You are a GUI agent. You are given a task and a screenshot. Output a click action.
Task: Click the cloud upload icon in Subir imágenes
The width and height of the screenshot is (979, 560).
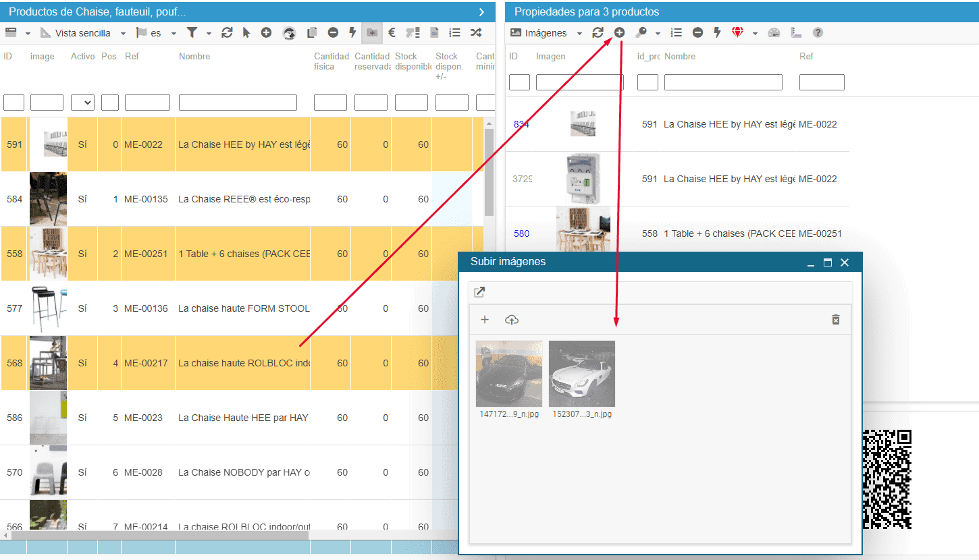point(512,320)
